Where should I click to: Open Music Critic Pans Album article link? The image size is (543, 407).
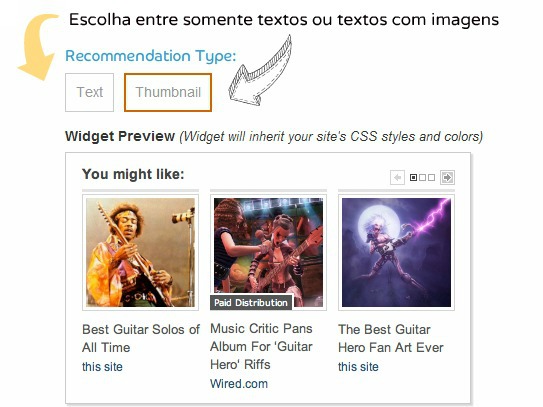pos(261,346)
